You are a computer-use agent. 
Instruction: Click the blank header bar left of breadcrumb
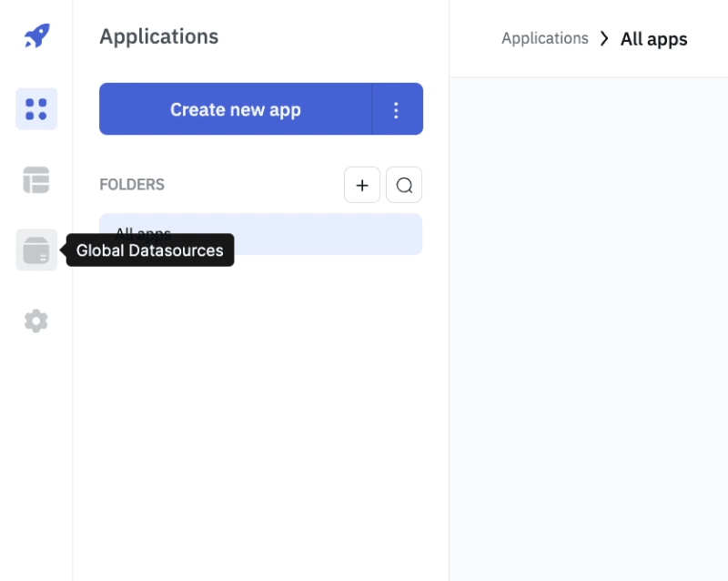474,38
